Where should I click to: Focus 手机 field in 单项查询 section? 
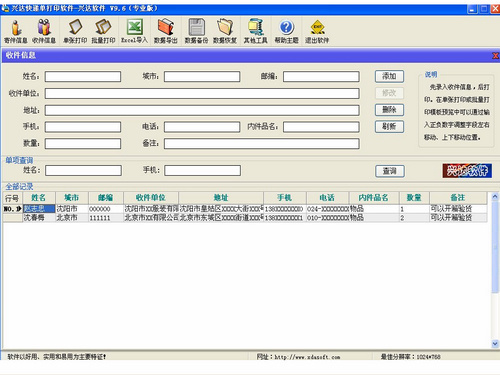coord(202,171)
